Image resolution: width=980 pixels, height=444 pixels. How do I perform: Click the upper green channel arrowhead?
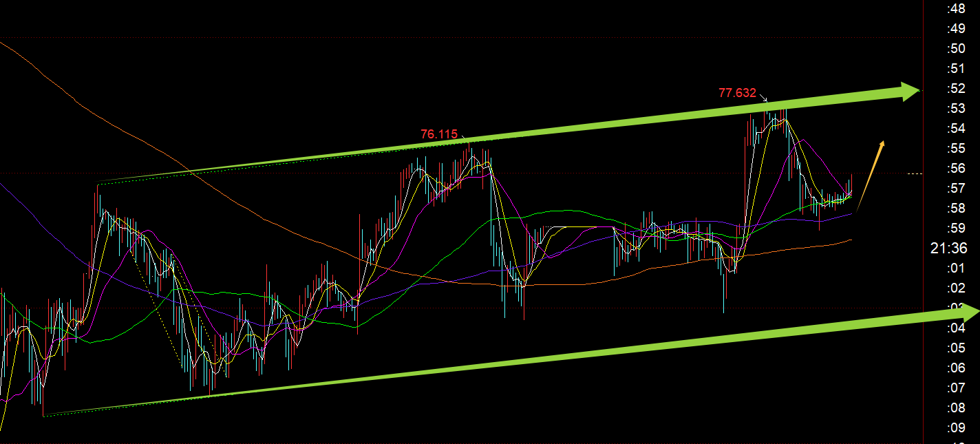(x=910, y=89)
